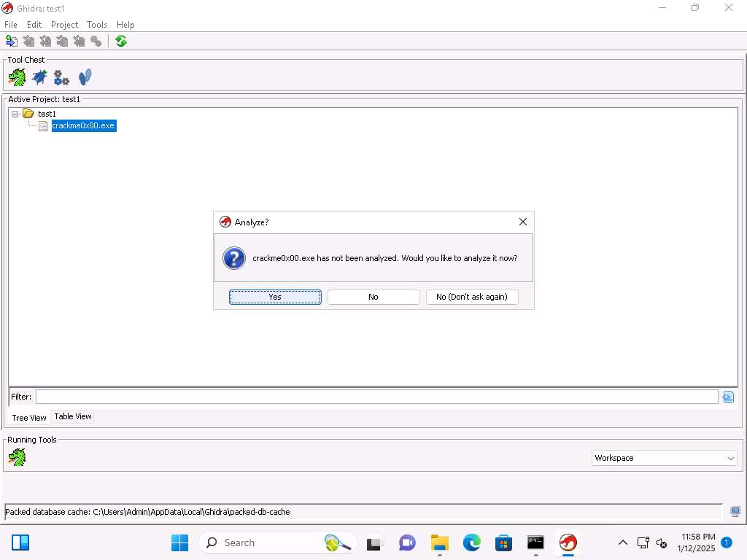Open File Explorer from the taskbar
Screen dimensions: 747x560
(439, 542)
